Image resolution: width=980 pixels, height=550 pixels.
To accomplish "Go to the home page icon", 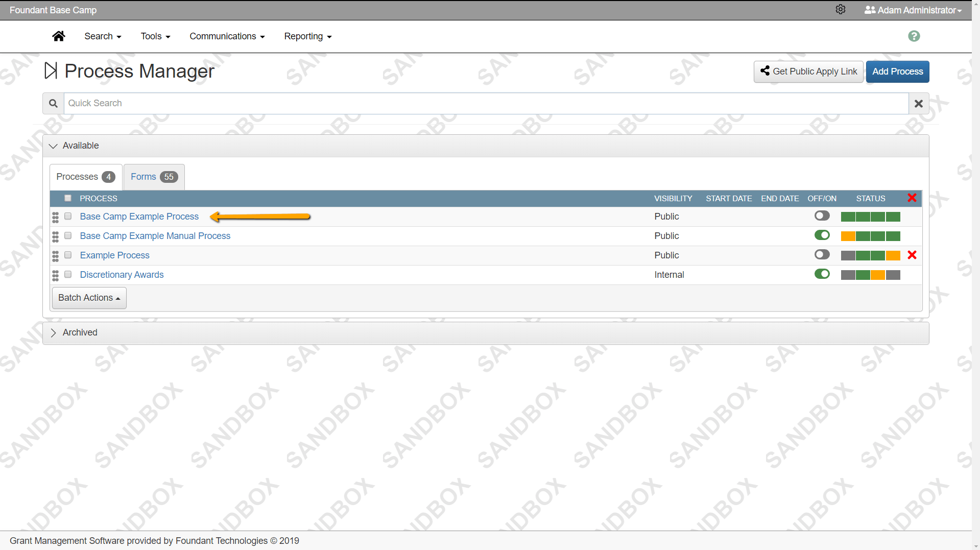I will [x=59, y=36].
